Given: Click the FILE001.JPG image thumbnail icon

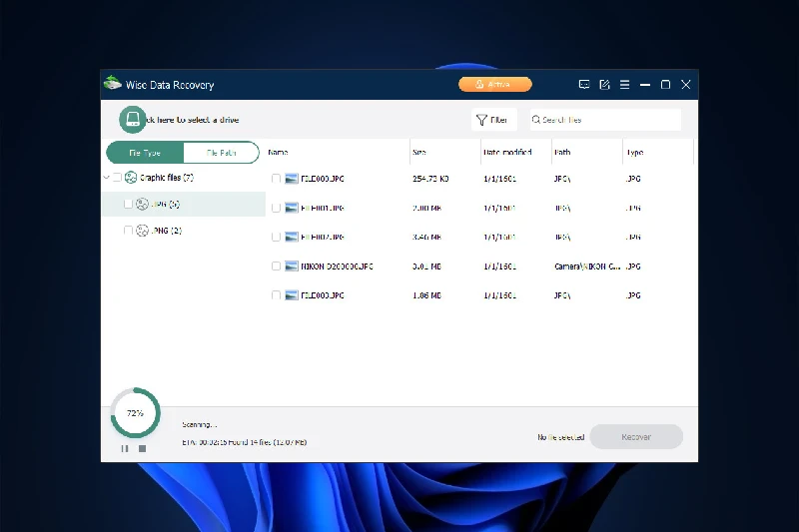Looking at the screenshot, I should pyautogui.click(x=291, y=208).
